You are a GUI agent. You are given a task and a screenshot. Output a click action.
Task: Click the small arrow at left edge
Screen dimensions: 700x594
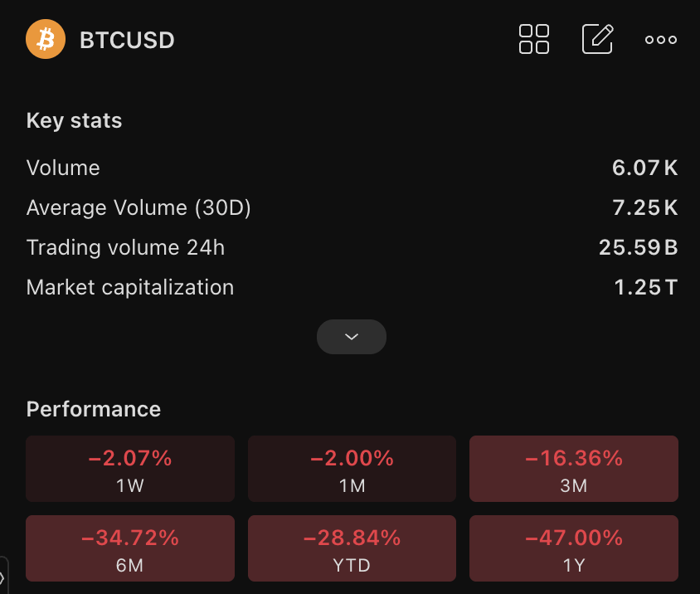tap(2, 577)
